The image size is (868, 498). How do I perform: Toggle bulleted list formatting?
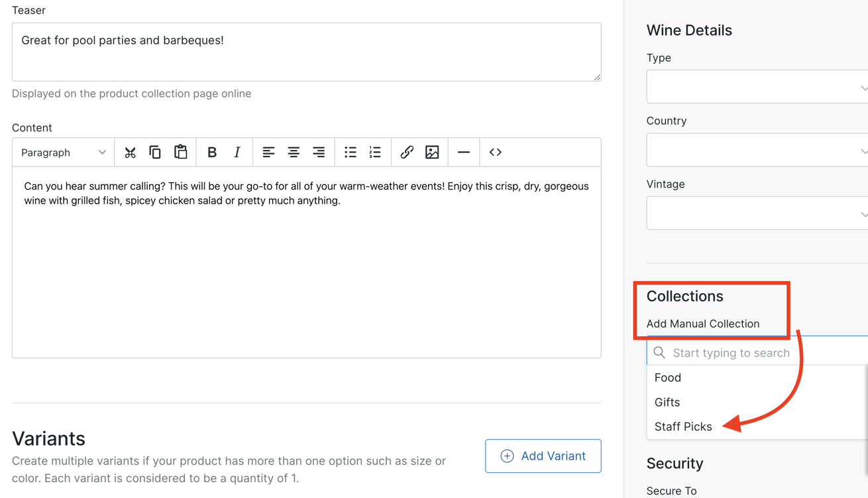pos(350,152)
